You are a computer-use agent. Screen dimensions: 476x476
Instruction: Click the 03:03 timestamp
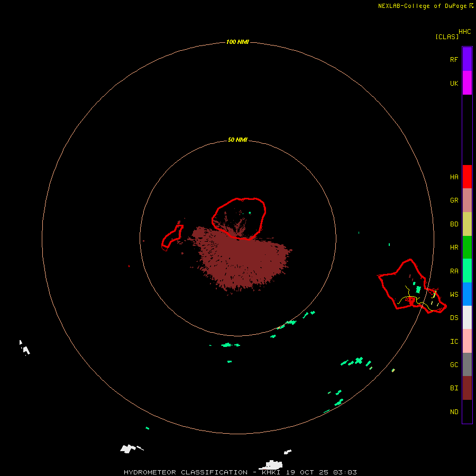point(345,472)
